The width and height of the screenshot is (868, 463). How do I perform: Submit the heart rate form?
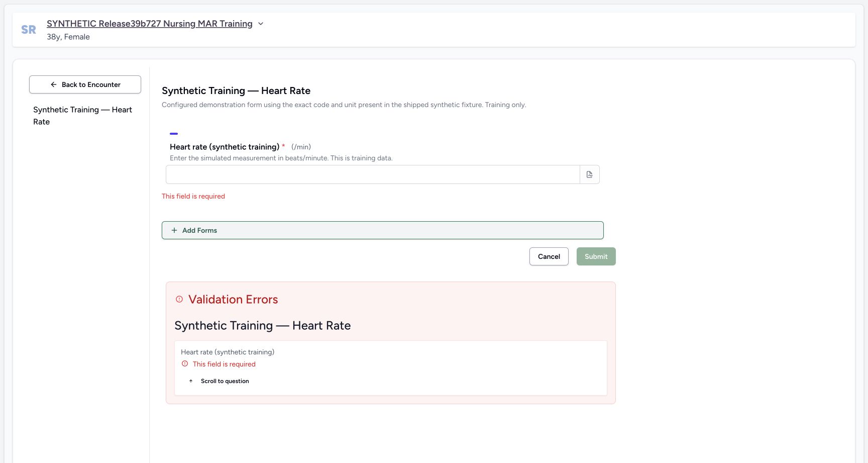pyautogui.click(x=596, y=256)
